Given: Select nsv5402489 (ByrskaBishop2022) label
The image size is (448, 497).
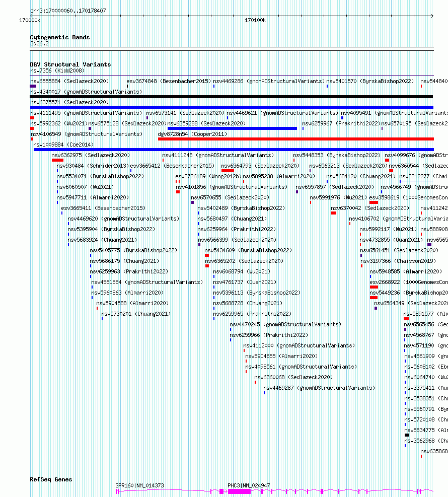Looking at the screenshot, I should click(x=241, y=208).
